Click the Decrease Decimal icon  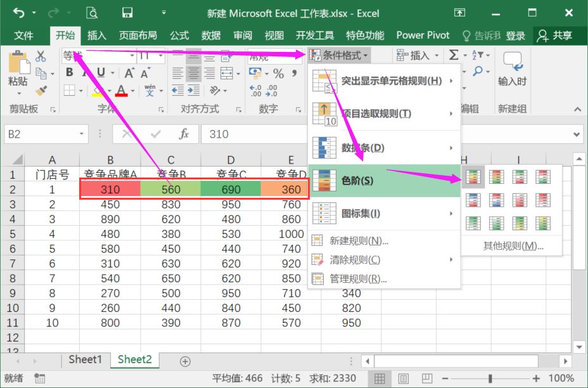(271, 91)
